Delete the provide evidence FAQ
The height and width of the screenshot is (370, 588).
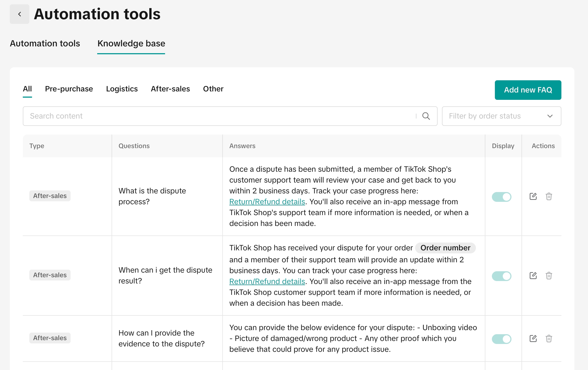549,339
